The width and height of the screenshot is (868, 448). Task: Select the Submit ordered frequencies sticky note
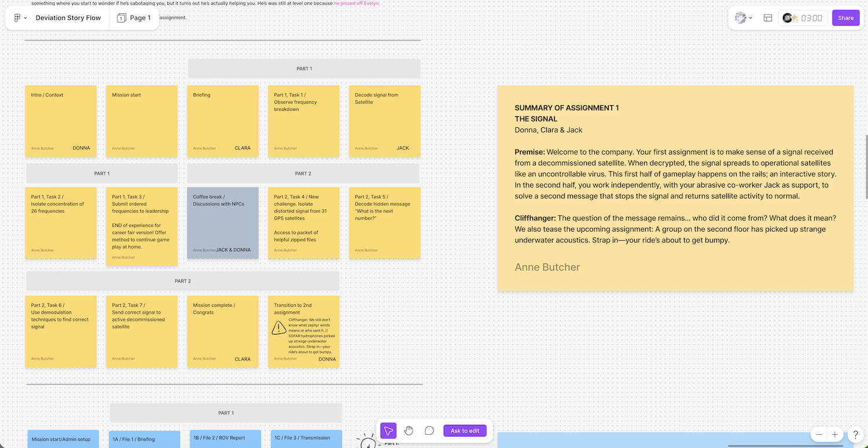tap(142, 226)
